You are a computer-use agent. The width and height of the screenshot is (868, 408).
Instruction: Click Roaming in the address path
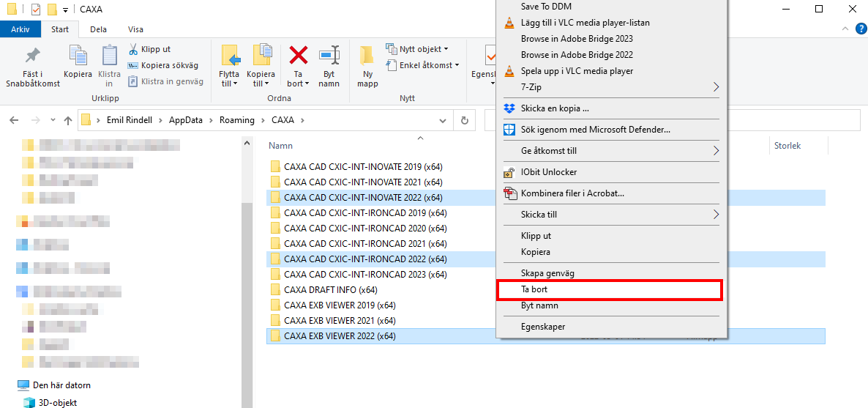[x=237, y=119]
